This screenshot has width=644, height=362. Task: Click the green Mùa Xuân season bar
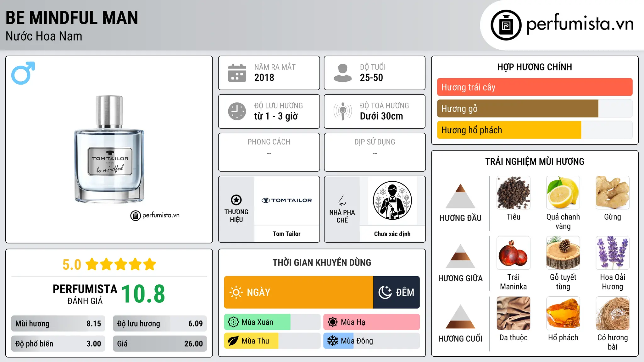point(257,322)
